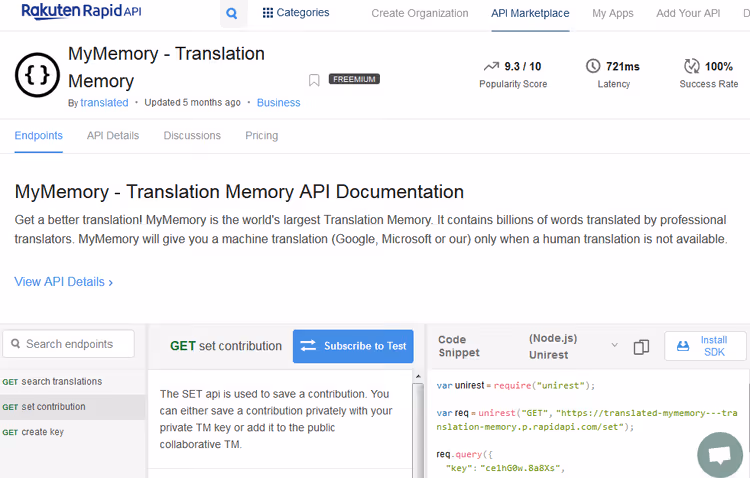The height and width of the screenshot is (478, 750).
Task: Open the Categories grid menu
Action: point(296,13)
